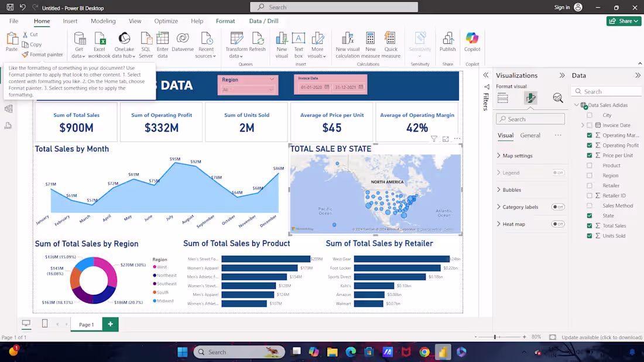The height and width of the screenshot is (362, 644).
Task: Activate the Format painter tool
Action: [43, 54]
